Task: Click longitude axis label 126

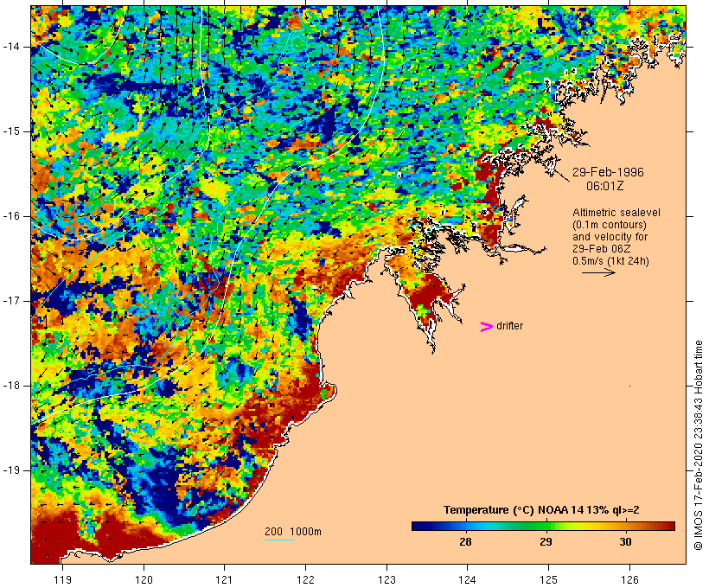Action: pyautogui.click(x=629, y=579)
